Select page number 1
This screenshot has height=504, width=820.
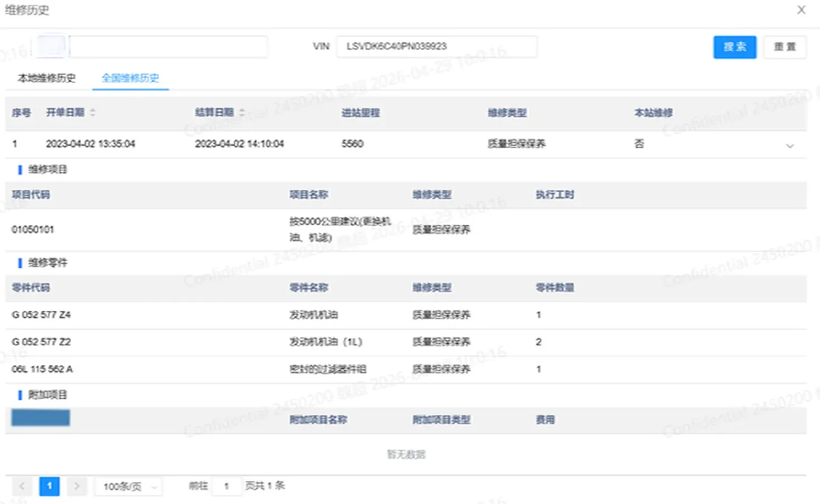coord(49,486)
